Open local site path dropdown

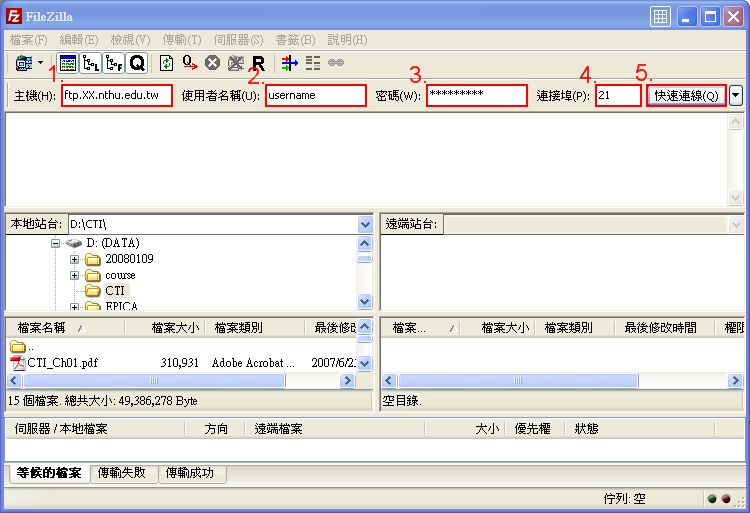pos(365,224)
